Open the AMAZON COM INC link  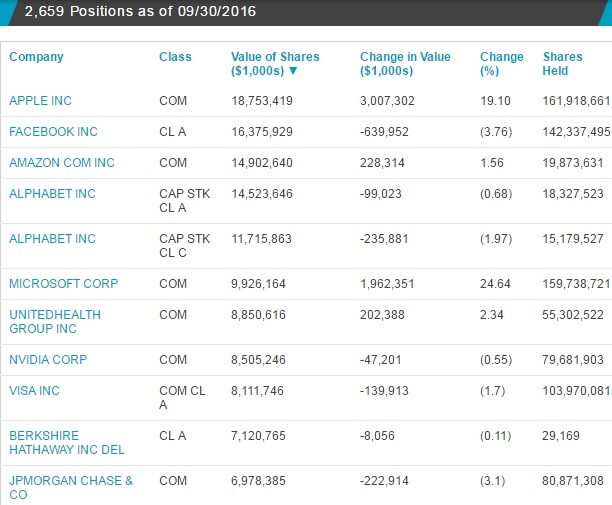click(x=62, y=162)
